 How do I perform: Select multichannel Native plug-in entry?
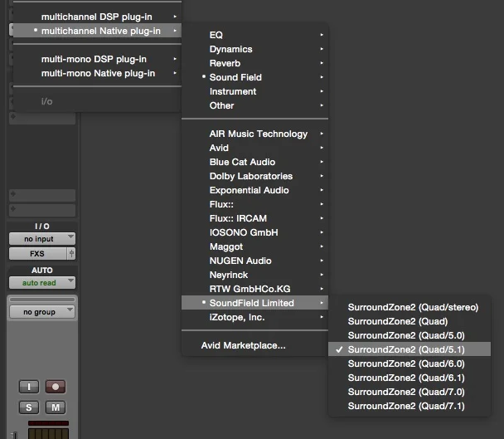[97, 31]
